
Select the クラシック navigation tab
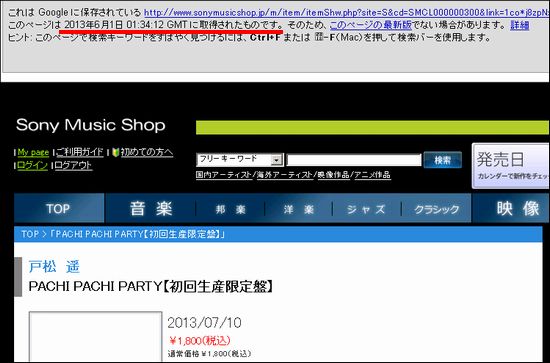coord(436,209)
